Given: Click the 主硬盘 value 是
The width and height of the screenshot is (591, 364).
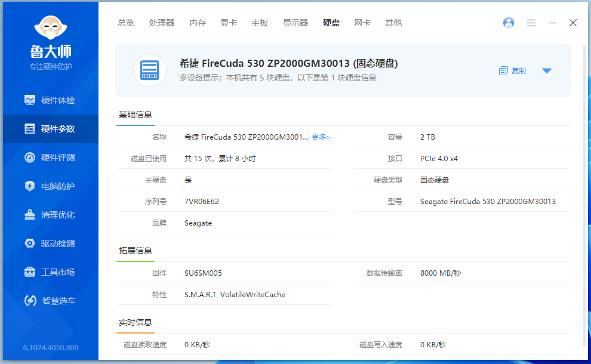Looking at the screenshot, I should 188,180.
